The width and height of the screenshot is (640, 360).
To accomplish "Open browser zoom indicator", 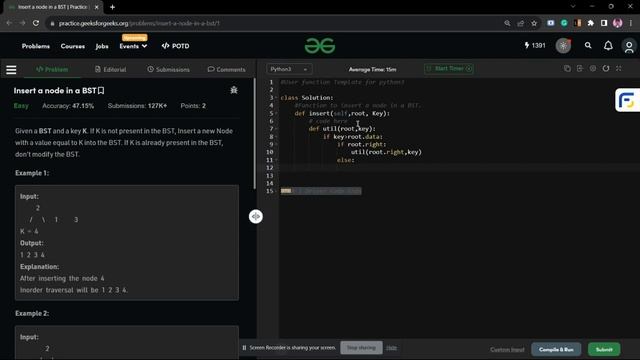I will pyautogui.click(x=507, y=23).
